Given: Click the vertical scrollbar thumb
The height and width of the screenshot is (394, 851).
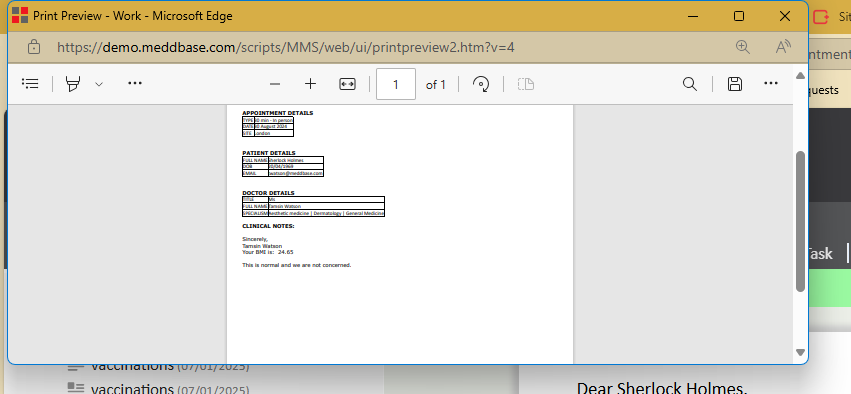Looking at the screenshot, I should pos(800,221).
